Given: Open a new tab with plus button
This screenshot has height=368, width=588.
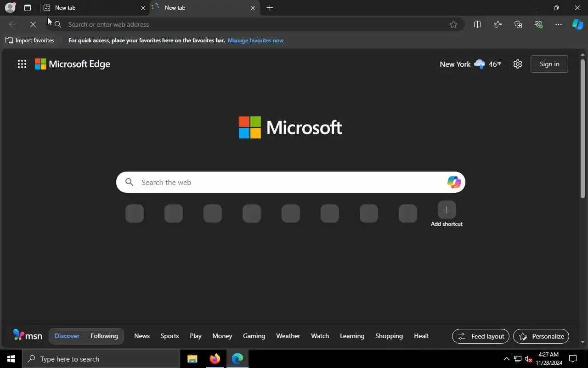Looking at the screenshot, I should pyautogui.click(x=270, y=8).
